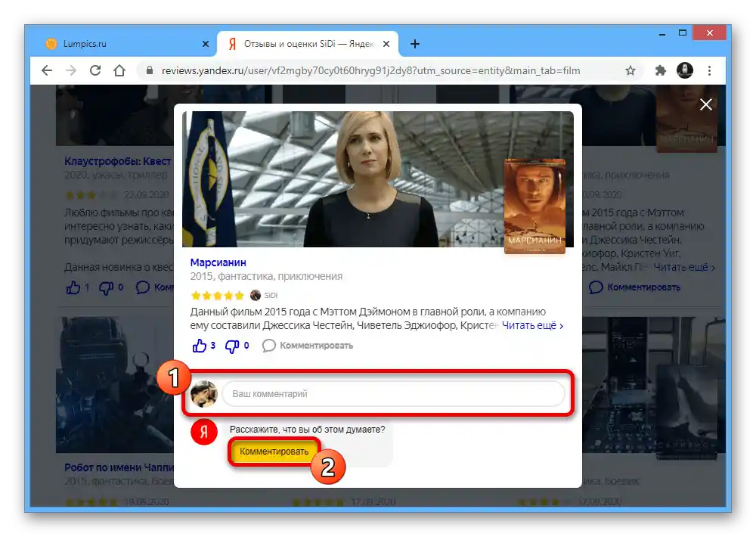
Task: Click the browser forward arrow
Action: [x=71, y=70]
